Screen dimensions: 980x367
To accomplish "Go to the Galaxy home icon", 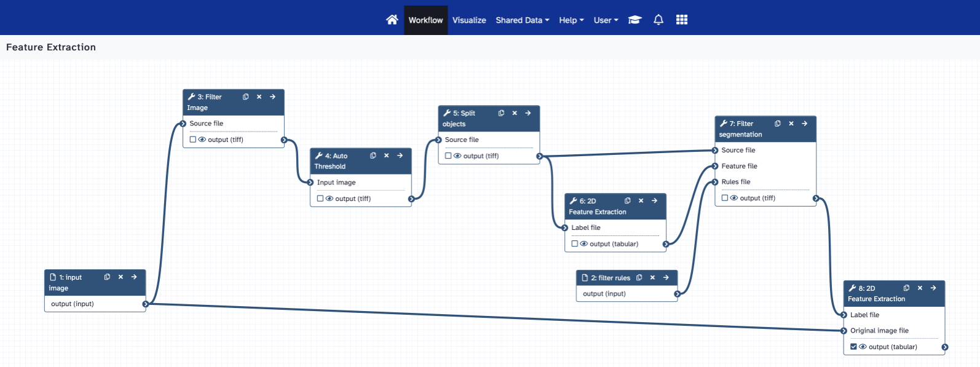I will tap(392, 20).
